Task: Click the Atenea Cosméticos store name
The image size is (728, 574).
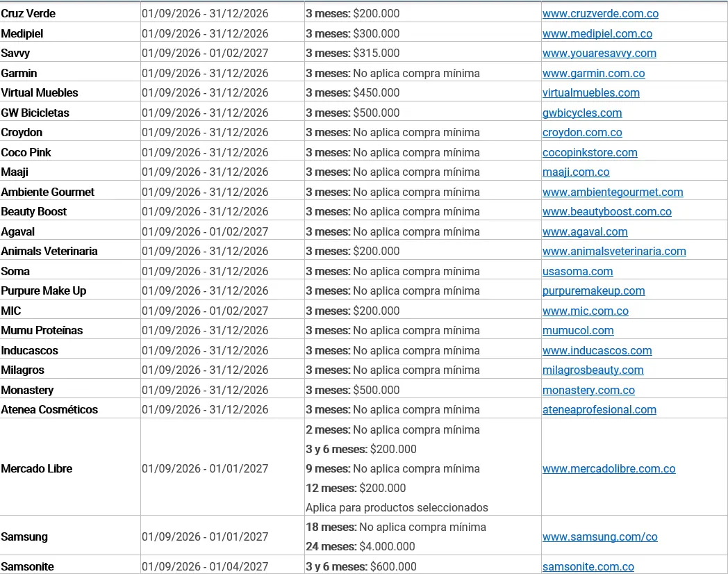Action: 49,409
